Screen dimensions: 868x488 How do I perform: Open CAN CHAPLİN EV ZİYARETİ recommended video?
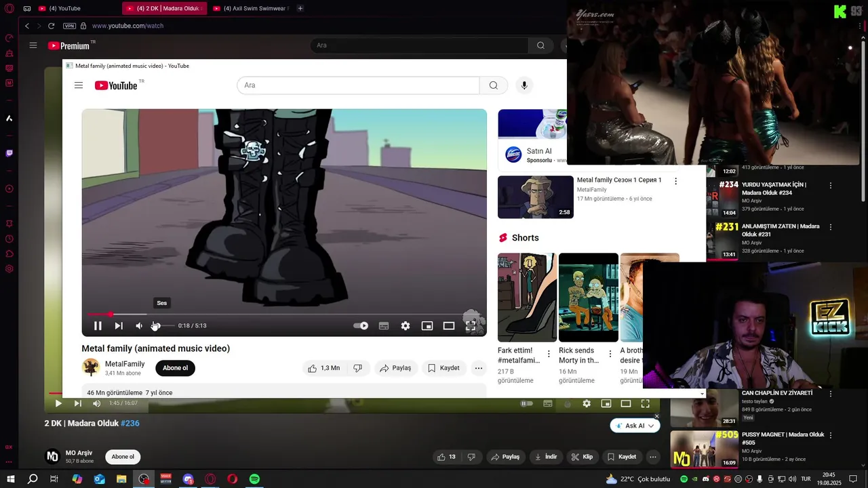705,408
